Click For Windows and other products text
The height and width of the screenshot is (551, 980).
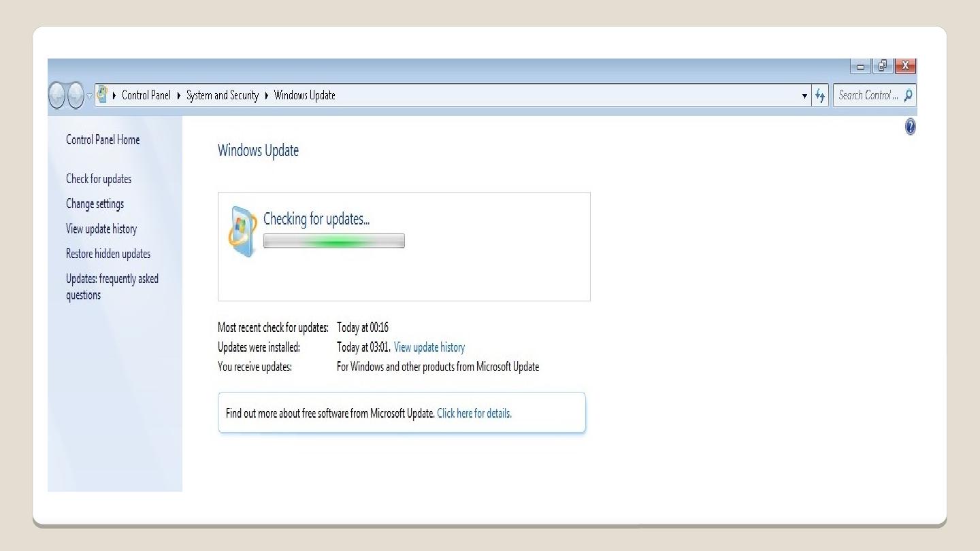click(438, 367)
